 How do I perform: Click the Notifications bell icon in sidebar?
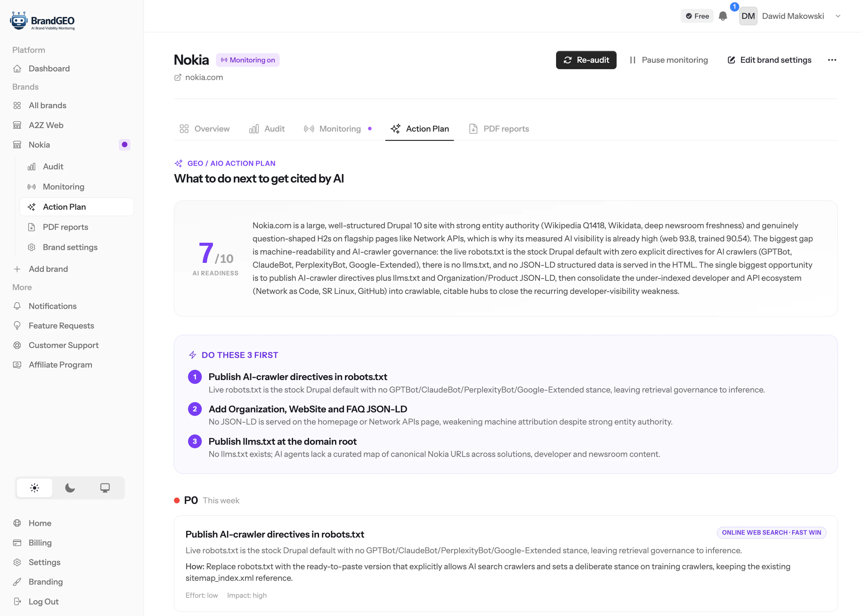click(17, 306)
